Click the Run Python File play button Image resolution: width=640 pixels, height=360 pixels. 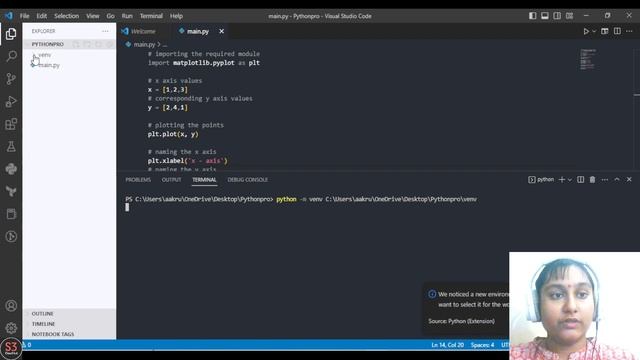pos(586,31)
